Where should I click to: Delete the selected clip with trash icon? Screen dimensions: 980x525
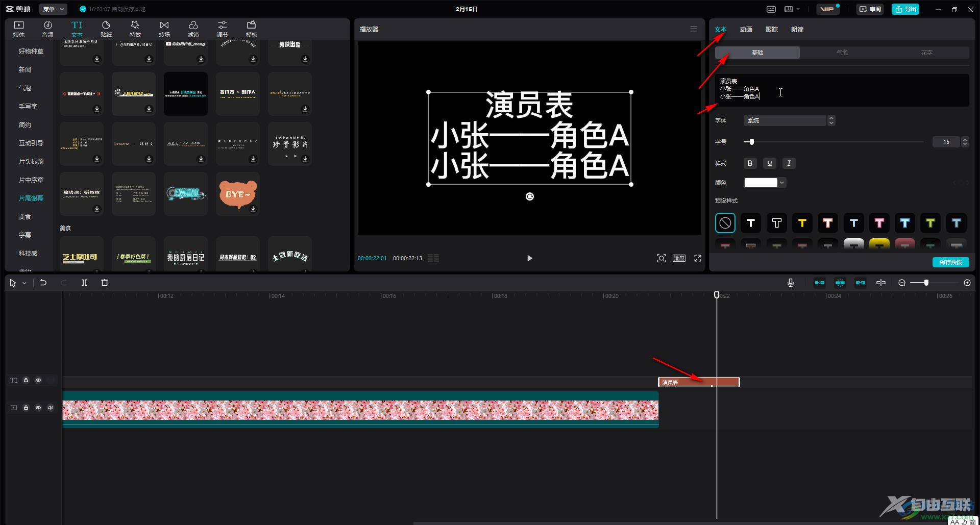[x=105, y=283]
